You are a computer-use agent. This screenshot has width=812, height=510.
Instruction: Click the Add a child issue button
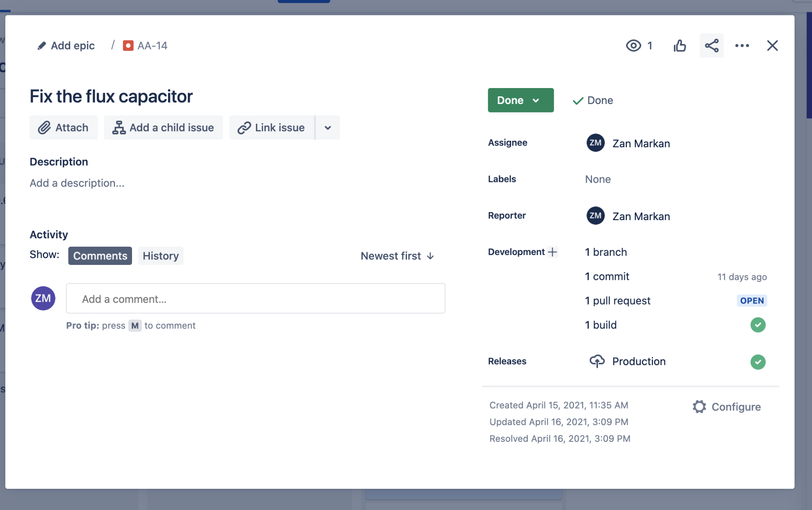(x=163, y=128)
